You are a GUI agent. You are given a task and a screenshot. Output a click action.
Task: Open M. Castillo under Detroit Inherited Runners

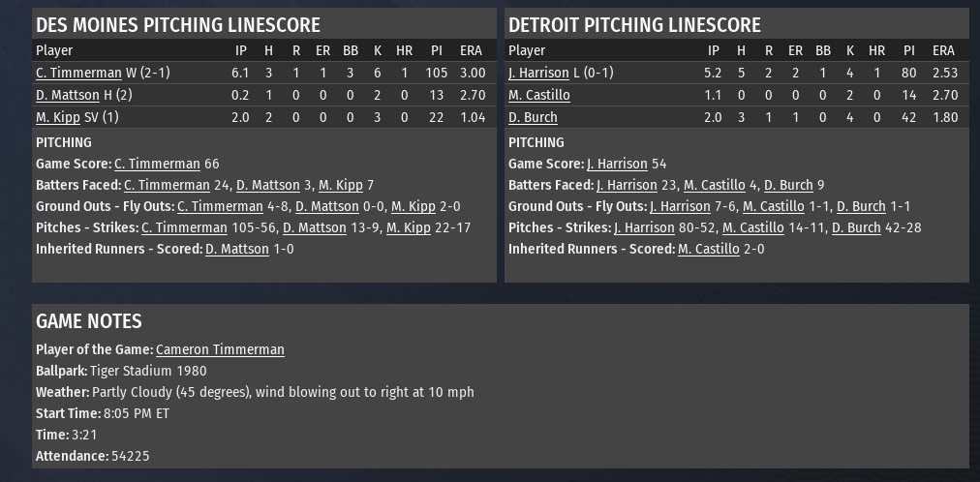pos(708,249)
